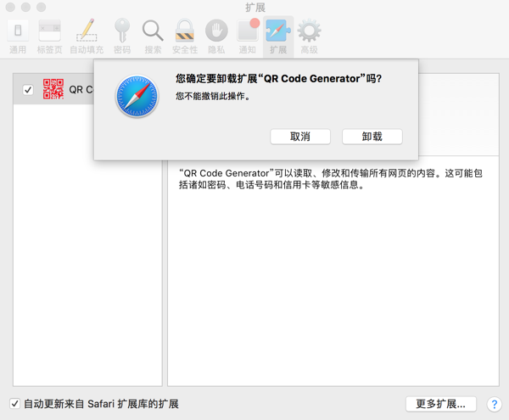
Task: Uncheck the QR Code Generator extension checkbox
Action: pyautogui.click(x=28, y=90)
